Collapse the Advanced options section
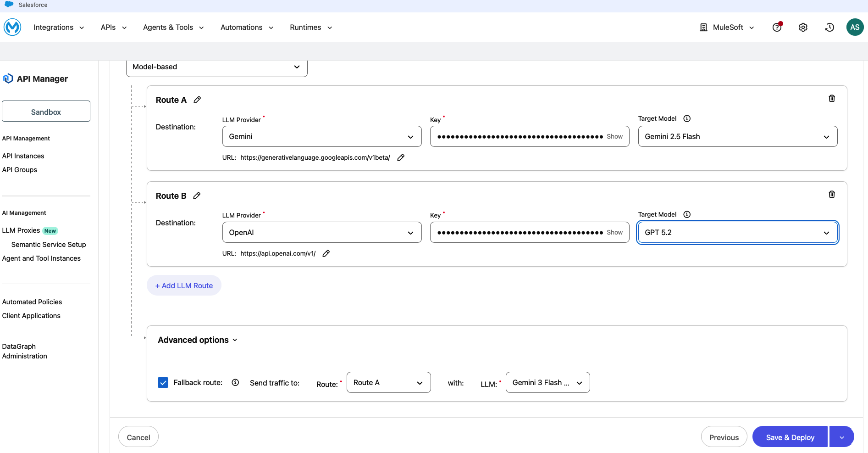This screenshot has height=453, width=868. click(x=198, y=340)
